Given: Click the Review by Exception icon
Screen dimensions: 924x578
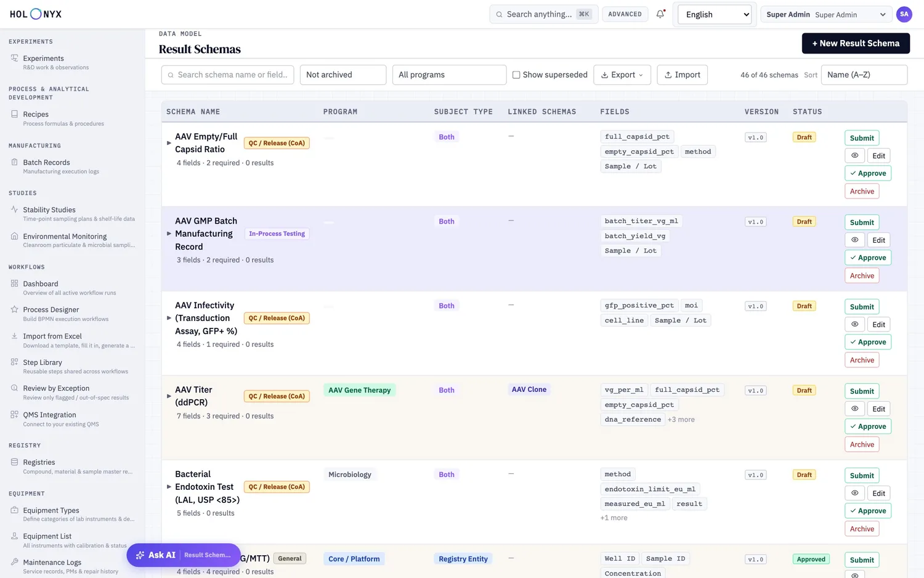Looking at the screenshot, I should tap(14, 388).
